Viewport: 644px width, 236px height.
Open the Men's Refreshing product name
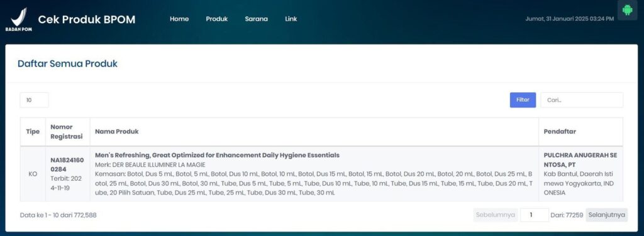click(x=217, y=155)
